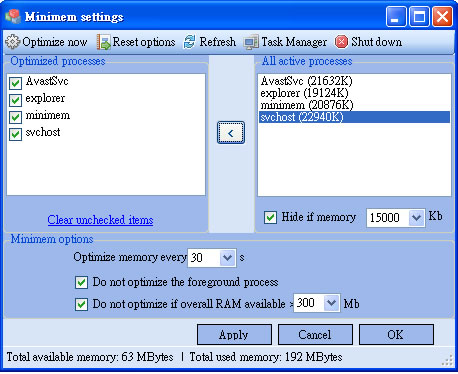Screen dimensions: 458x374
Task: Click the AvastSvc name in optimized list
Action: (x=47, y=81)
